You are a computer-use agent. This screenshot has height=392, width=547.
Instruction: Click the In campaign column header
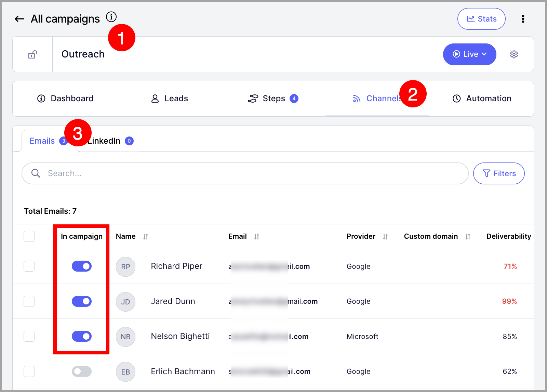pyautogui.click(x=82, y=236)
